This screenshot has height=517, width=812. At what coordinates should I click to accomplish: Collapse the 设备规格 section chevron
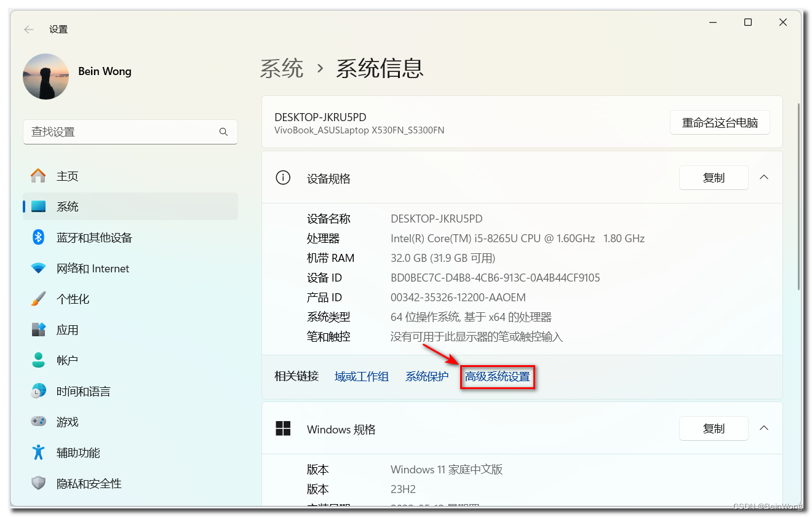point(764,177)
